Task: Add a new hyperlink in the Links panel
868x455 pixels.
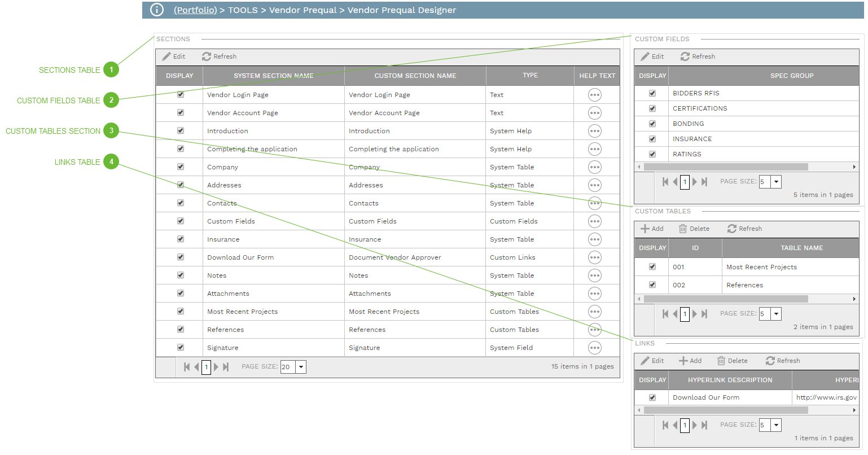Action: (x=690, y=360)
